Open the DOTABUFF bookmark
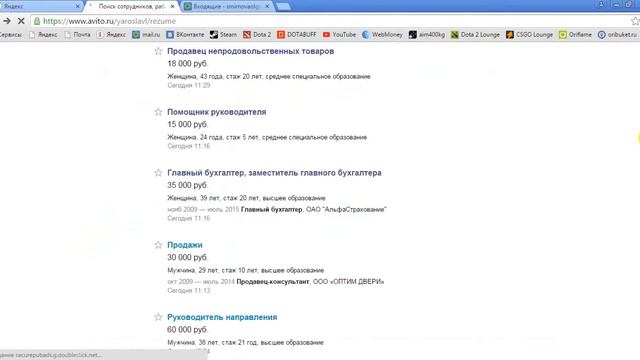The width and height of the screenshot is (640, 360). (x=297, y=35)
